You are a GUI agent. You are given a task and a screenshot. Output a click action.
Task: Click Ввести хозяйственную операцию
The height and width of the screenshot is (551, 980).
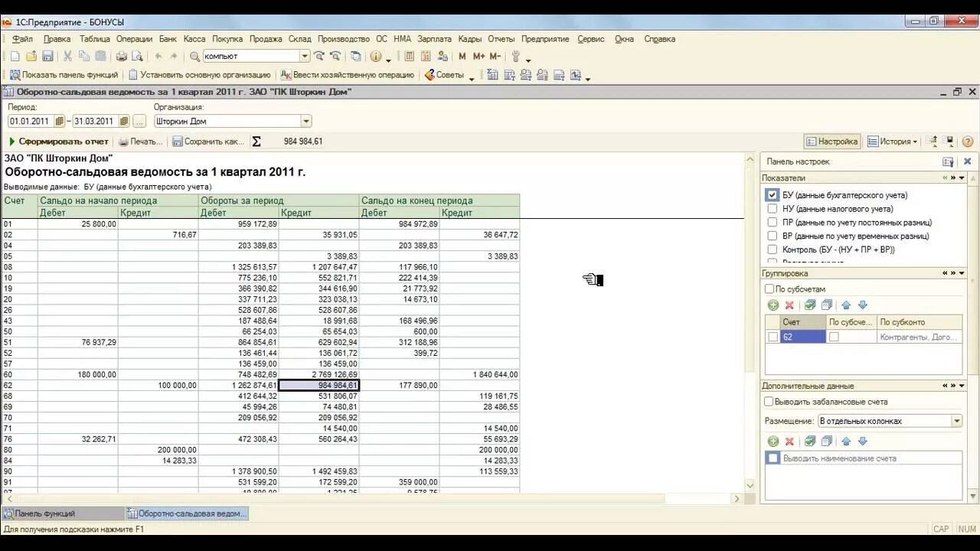coord(348,75)
